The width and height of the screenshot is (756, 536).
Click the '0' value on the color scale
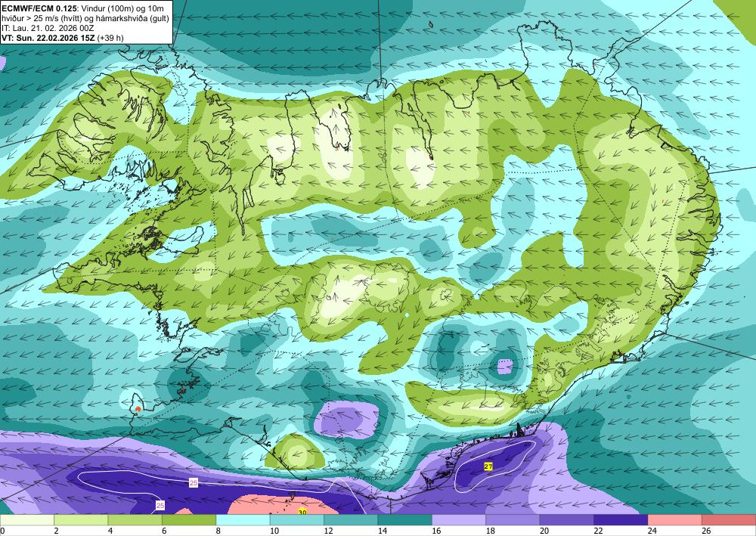tap(2, 531)
